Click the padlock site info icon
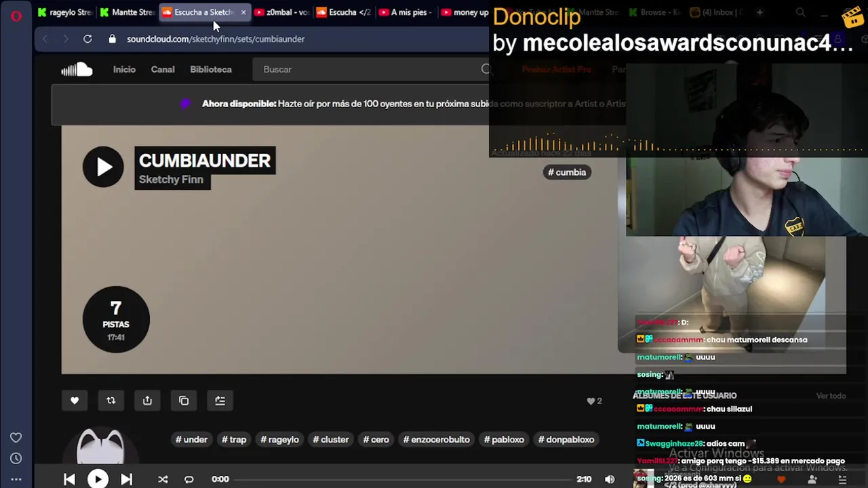868x488 pixels. pyautogui.click(x=113, y=39)
